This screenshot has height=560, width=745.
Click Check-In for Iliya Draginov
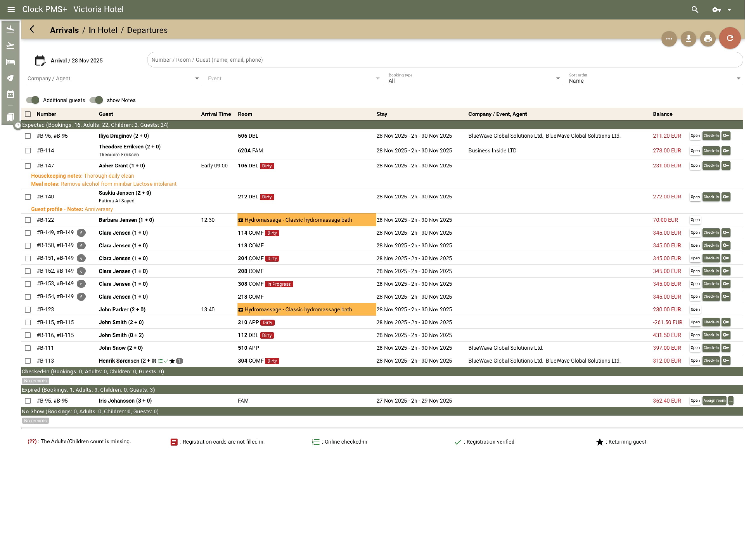[711, 136]
